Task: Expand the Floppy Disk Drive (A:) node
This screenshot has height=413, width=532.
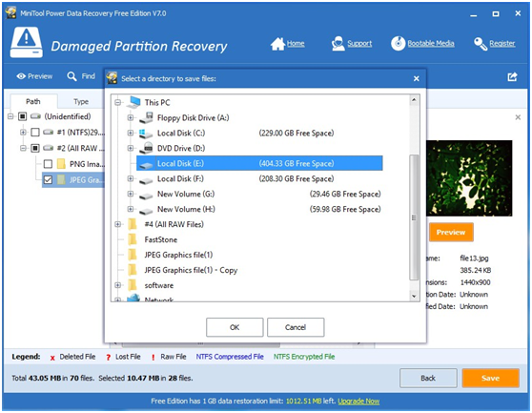Action: click(131, 117)
